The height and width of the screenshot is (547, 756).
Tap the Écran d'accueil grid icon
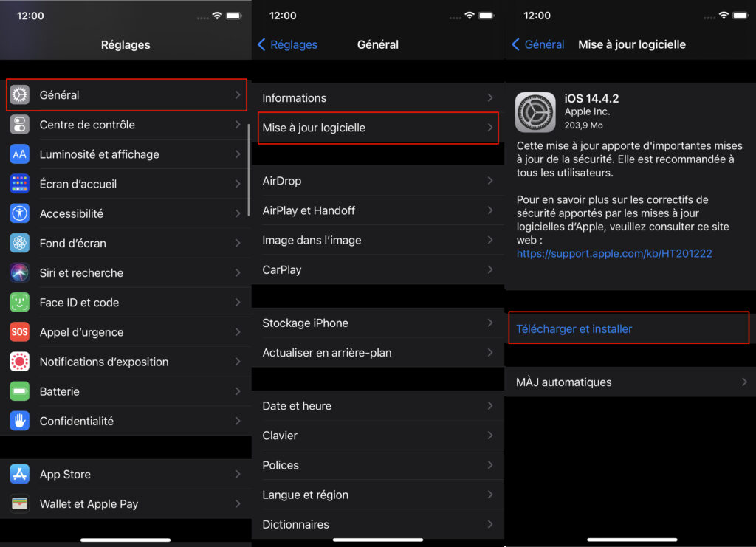coord(20,184)
